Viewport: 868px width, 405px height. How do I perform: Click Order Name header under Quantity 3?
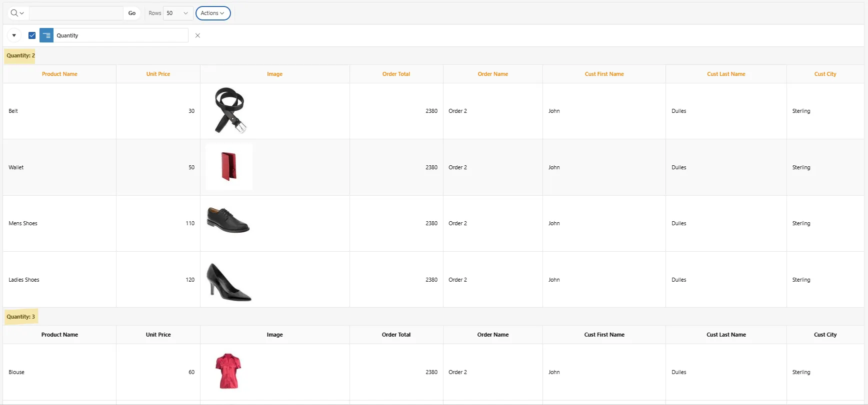[493, 335]
